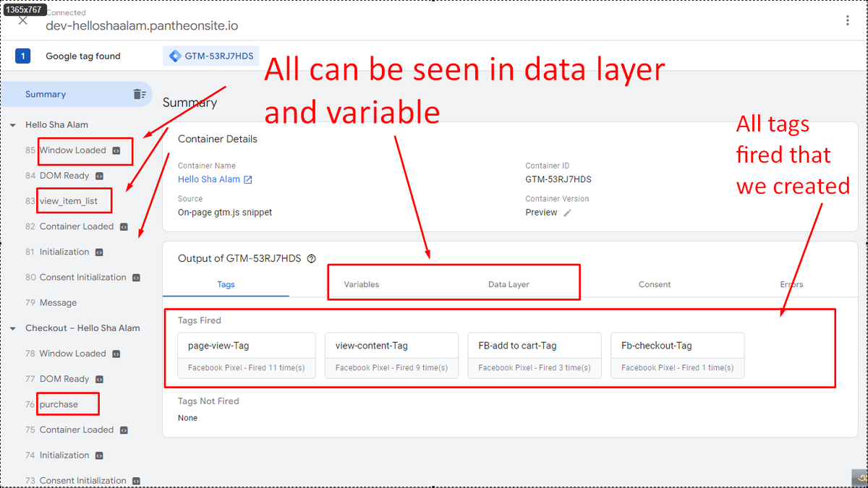The image size is (868, 488).
Task: Select event 81 Initialization
Action: point(64,252)
